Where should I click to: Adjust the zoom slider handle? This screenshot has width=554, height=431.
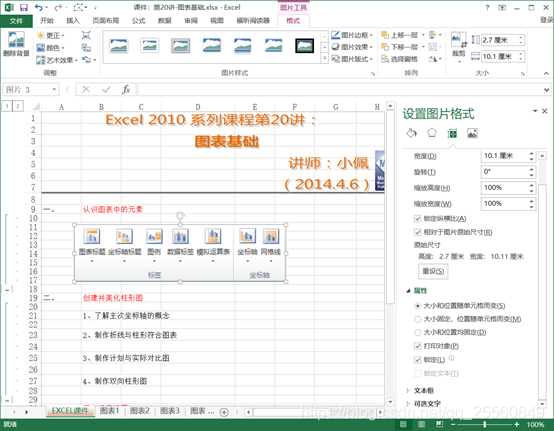485,424
